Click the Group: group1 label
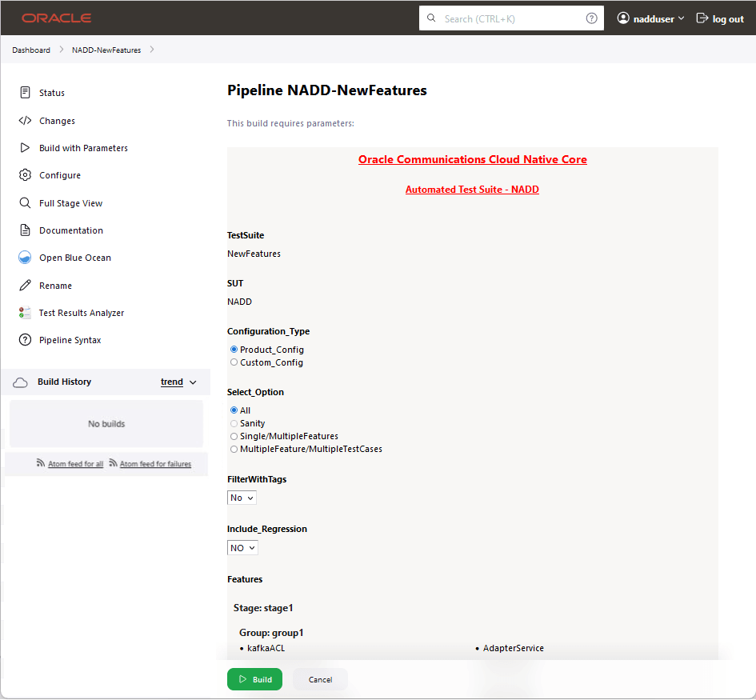The image size is (756, 700). (x=271, y=633)
